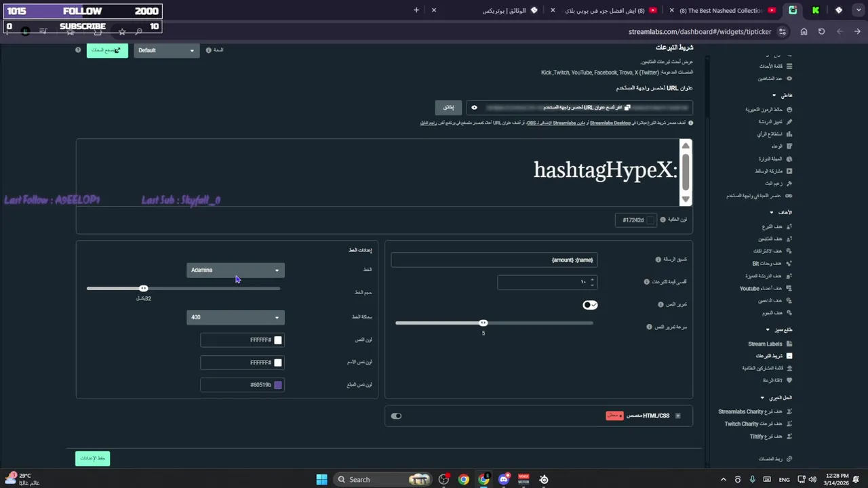
Task: Click the preview scrollbar down arrow
Action: [x=686, y=199]
